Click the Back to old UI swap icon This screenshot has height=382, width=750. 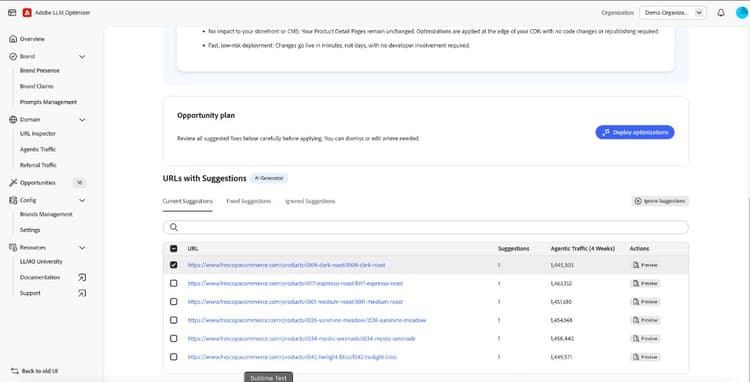pyautogui.click(x=14, y=371)
